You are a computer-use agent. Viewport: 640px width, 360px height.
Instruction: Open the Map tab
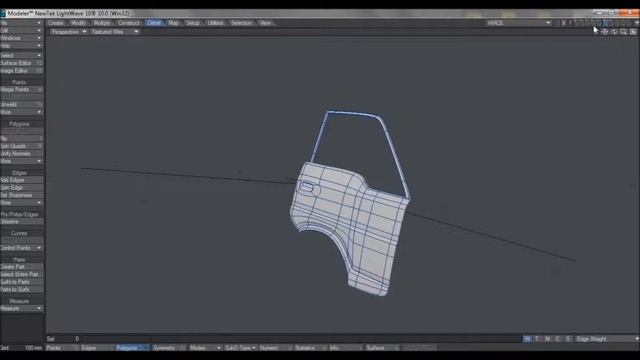pyautogui.click(x=173, y=23)
